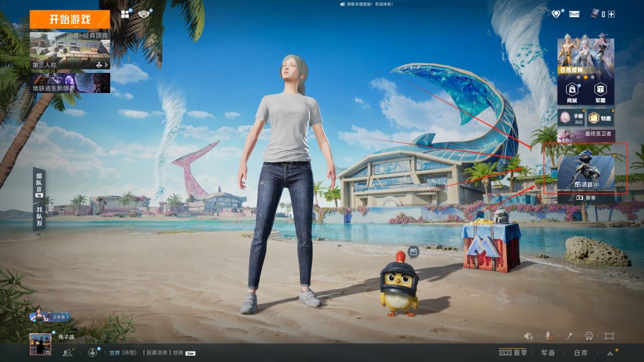Add currency with the plus icon
This screenshot has width=644, height=362.
(611, 14)
